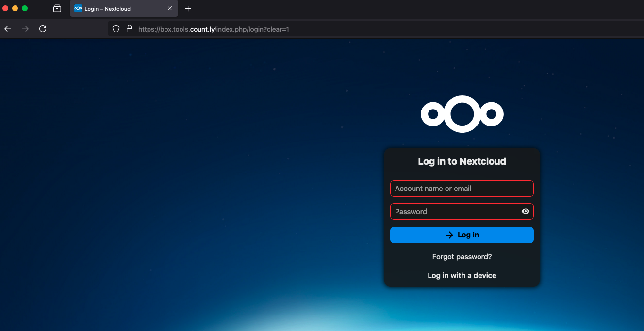
Task: Close the Login – Nextcloud tab
Action: [170, 9]
